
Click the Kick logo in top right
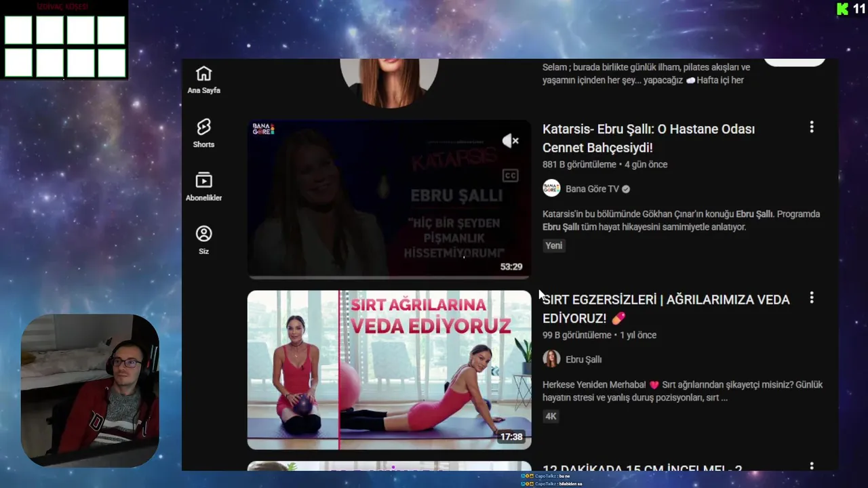pyautogui.click(x=843, y=9)
